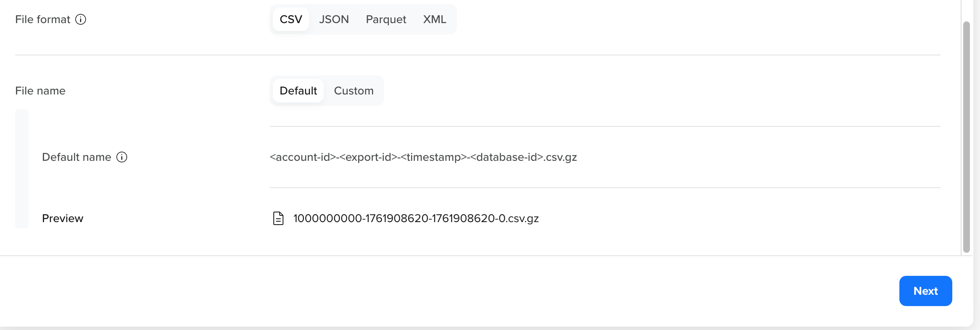The height and width of the screenshot is (330, 980).
Task: Click the Preview label
Action: 62,218
